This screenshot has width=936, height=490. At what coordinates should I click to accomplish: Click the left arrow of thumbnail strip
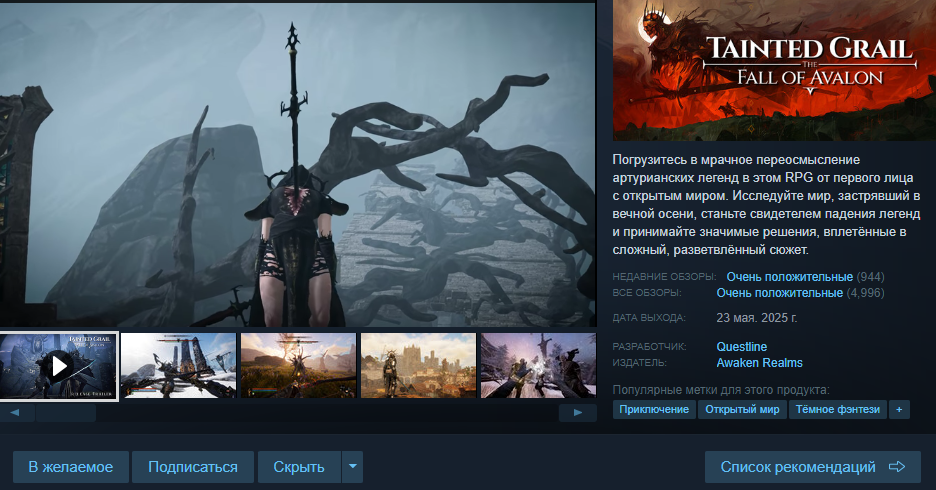point(15,412)
